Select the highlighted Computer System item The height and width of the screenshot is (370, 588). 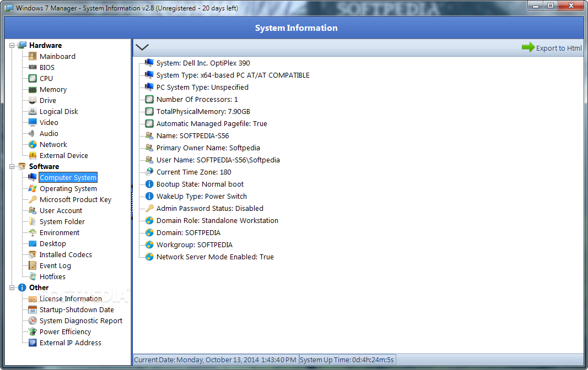click(x=68, y=177)
